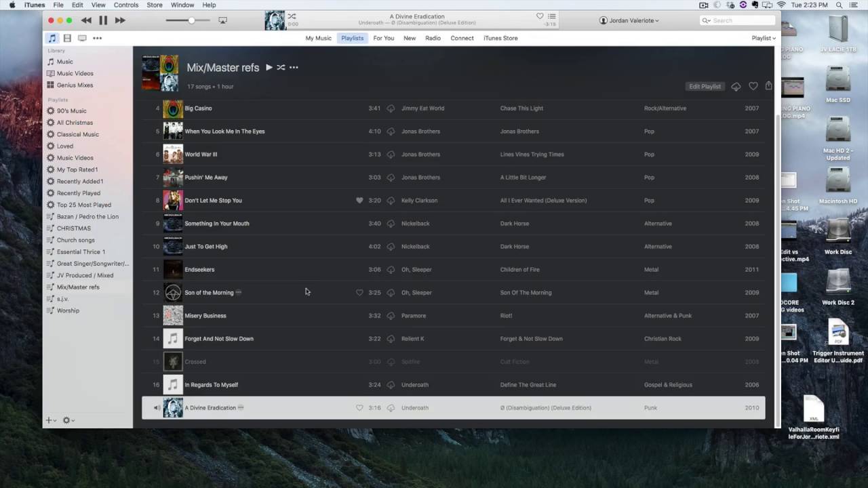Image resolution: width=868 pixels, height=488 pixels.
Task: Shuffle the Mix/Master refs playlist
Action: pyautogui.click(x=281, y=67)
